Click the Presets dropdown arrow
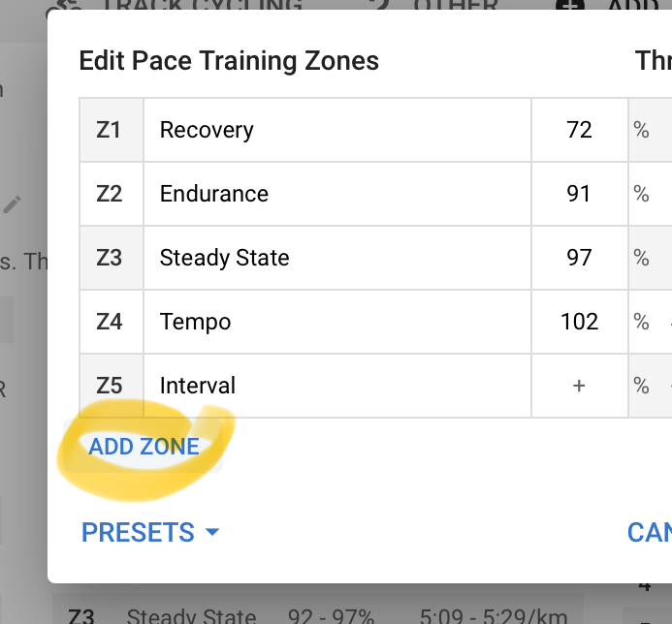The width and height of the screenshot is (672, 624). pos(212,533)
